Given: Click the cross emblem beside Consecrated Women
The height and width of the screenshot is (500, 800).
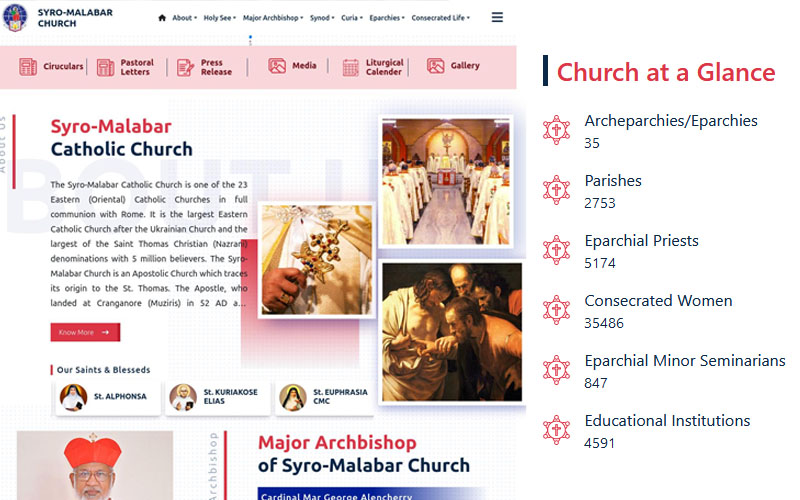Looking at the screenshot, I should 556,310.
